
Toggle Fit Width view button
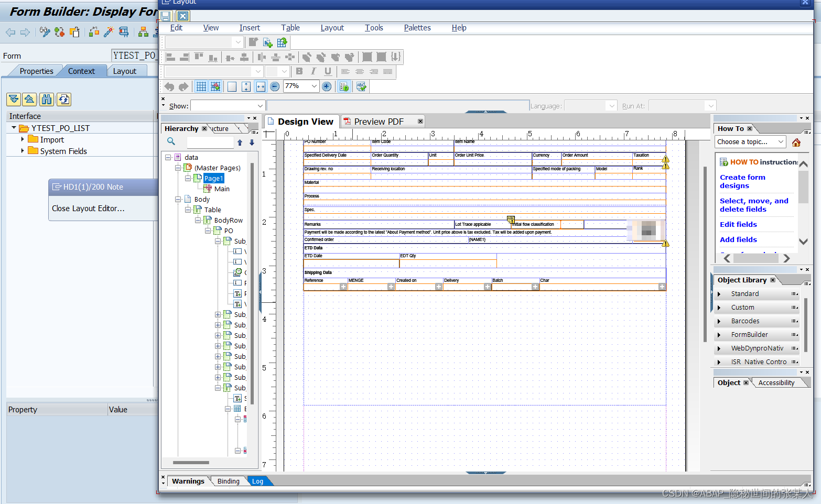261,86
